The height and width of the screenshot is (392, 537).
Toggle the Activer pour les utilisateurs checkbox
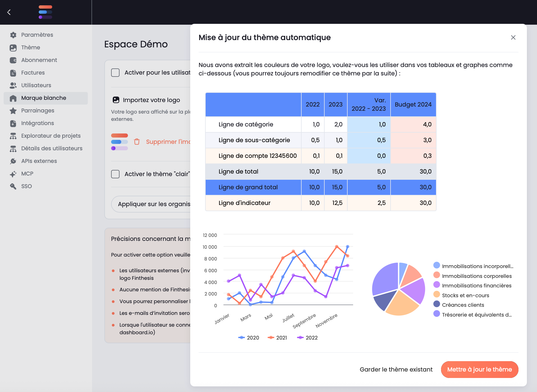coord(115,73)
